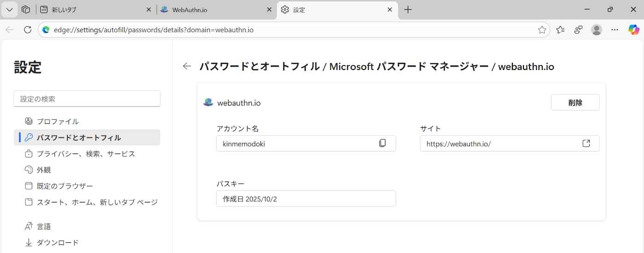Restore down the browser window
This screenshot has height=253, width=644.
coord(610,10)
